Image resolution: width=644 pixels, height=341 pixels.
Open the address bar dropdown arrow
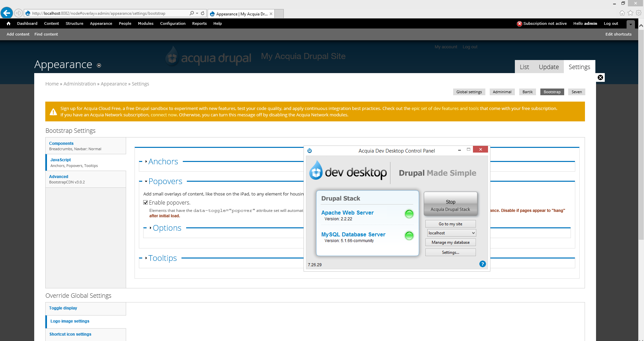coord(197,13)
